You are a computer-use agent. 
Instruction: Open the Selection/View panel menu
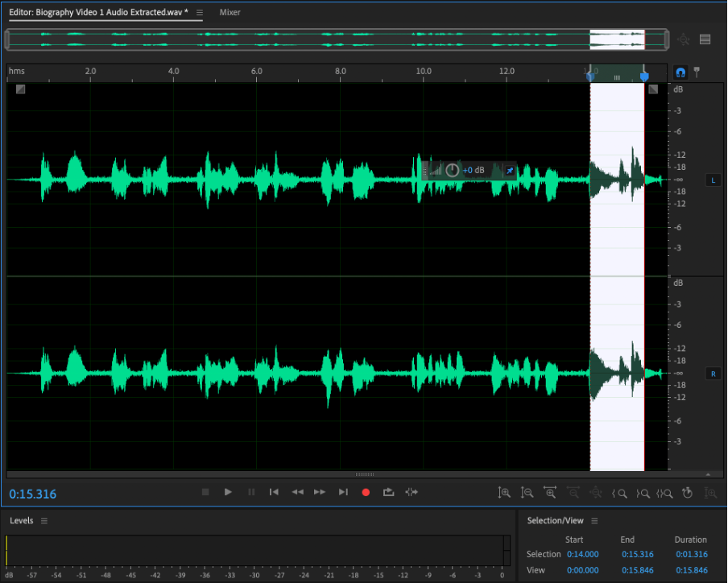594,521
